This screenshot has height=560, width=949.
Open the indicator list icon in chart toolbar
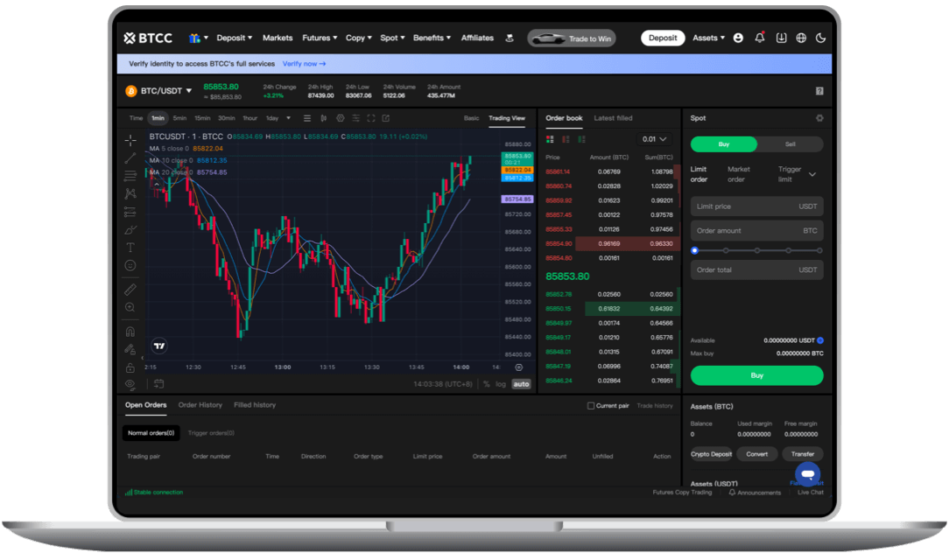[307, 118]
